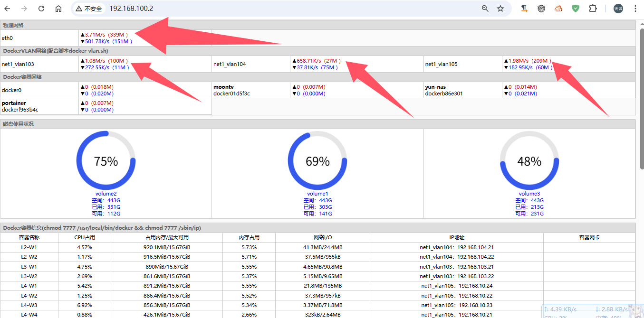Viewport: 644px width, 318px height.
Task: Click the 48% disk usage ring
Action: [x=529, y=161]
